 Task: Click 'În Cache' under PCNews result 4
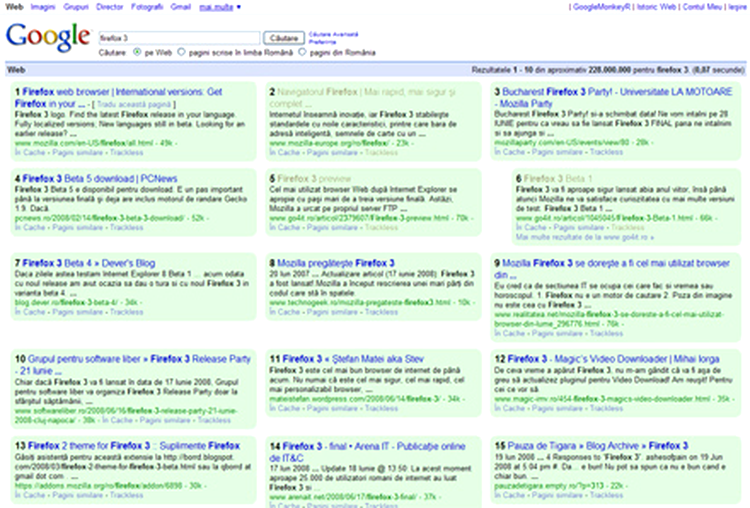point(30,227)
